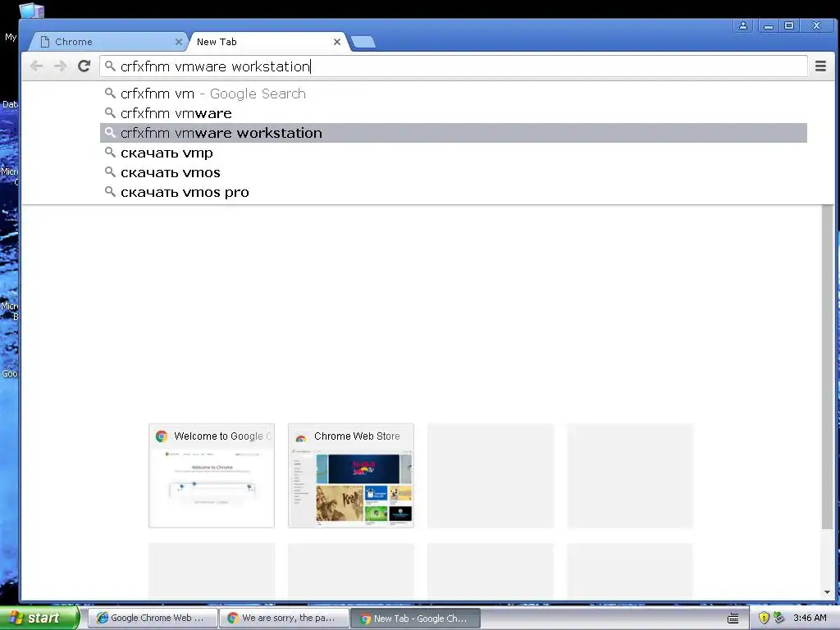
Task: Open the 'Chrome Web Store' thumbnail tile
Action: pos(351,476)
